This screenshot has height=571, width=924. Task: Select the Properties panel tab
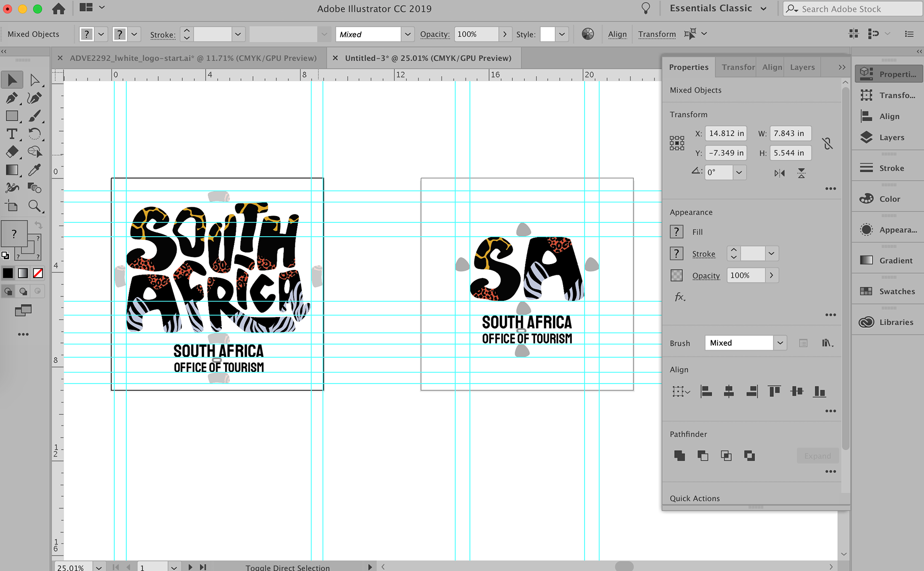click(689, 67)
